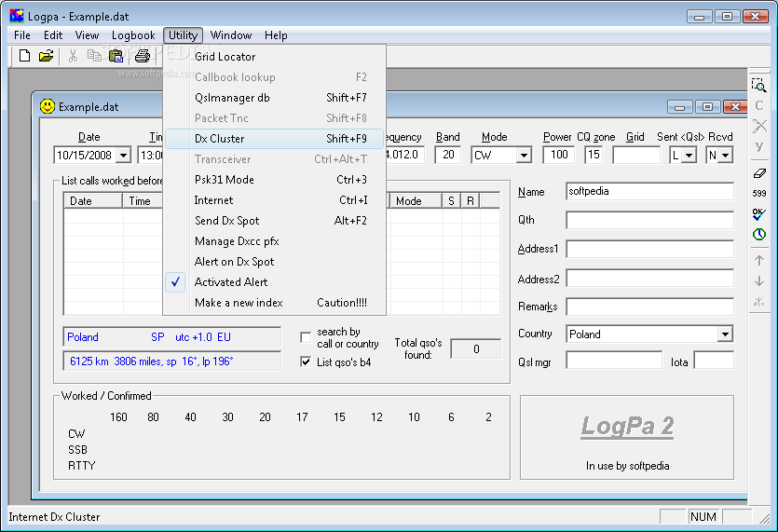Click the search magnifier icon in right toolbar
The image size is (778, 532).
(x=758, y=86)
